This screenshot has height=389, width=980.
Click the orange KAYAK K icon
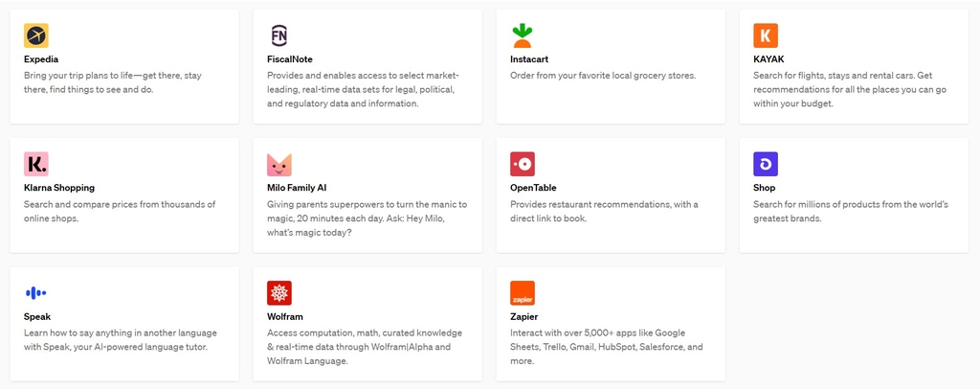click(x=766, y=35)
